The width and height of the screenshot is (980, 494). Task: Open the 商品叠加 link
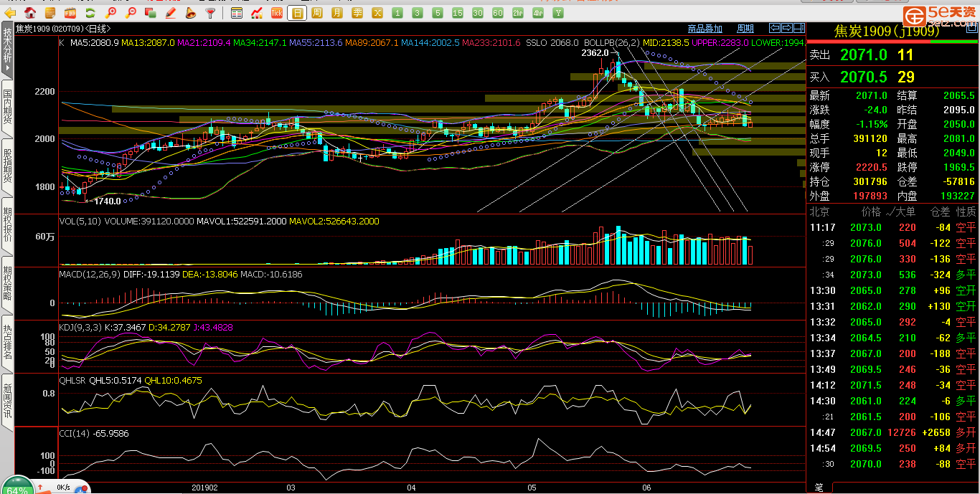coord(705,29)
